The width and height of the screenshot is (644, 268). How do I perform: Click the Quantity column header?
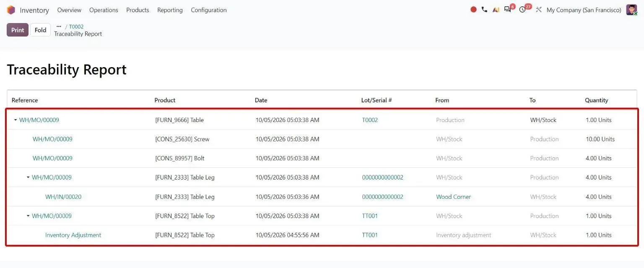[597, 100]
